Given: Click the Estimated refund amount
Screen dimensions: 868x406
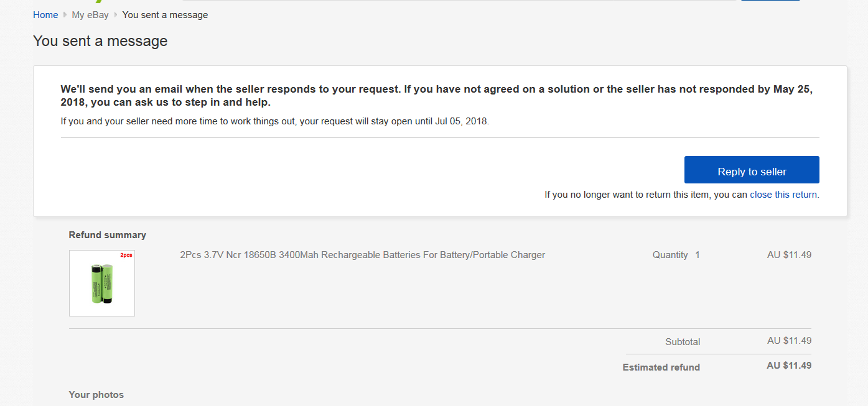Looking at the screenshot, I should click(x=789, y=366).
